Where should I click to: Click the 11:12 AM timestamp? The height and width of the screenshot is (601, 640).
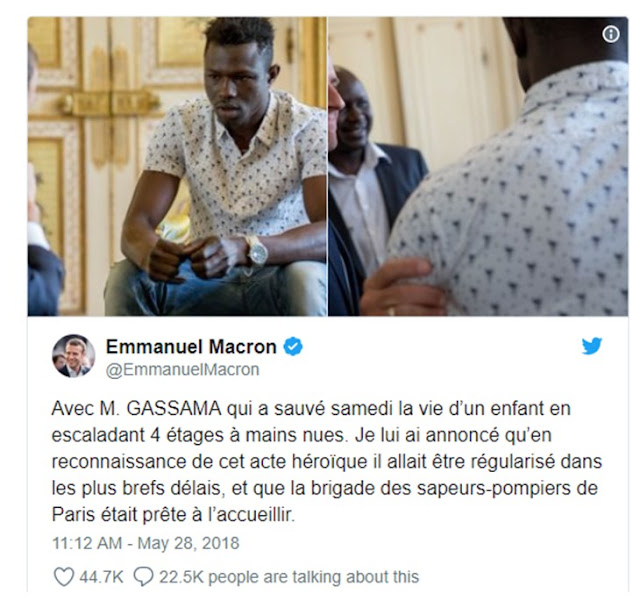[x=87, y=543]
